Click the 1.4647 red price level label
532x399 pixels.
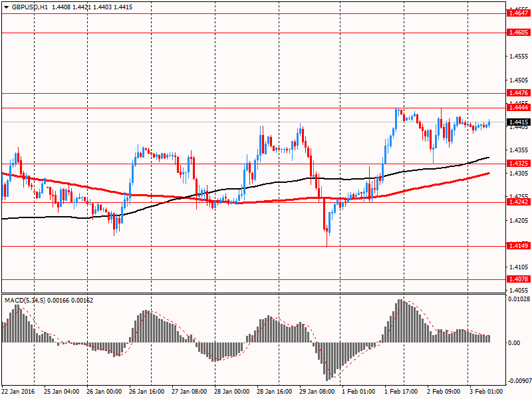[x=518, y=13]
